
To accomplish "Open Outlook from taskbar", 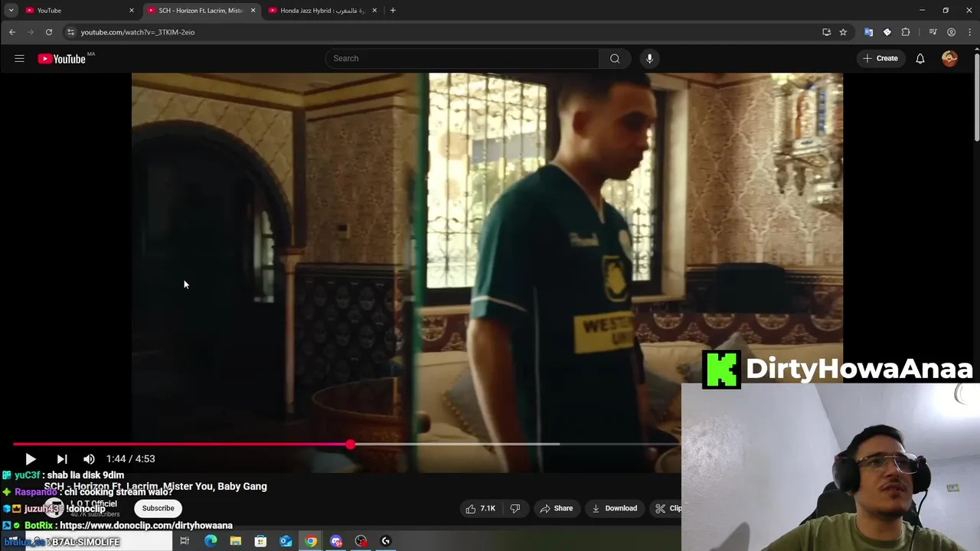I will (x=286, y=541).
